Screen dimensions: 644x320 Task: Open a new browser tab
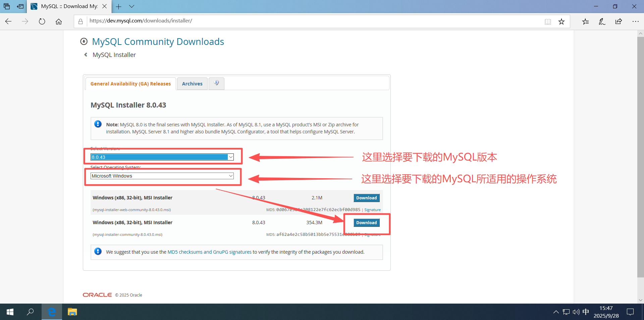118,6
